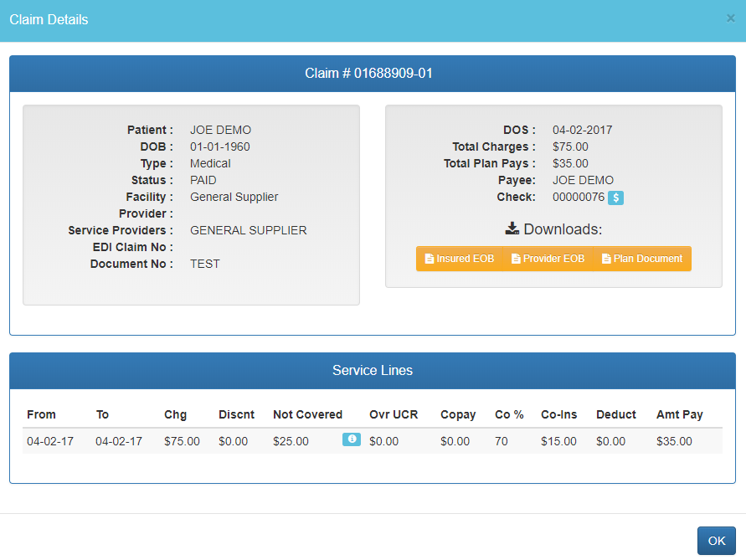
Task: Select Document No value TEST
Action: [205, 264]
